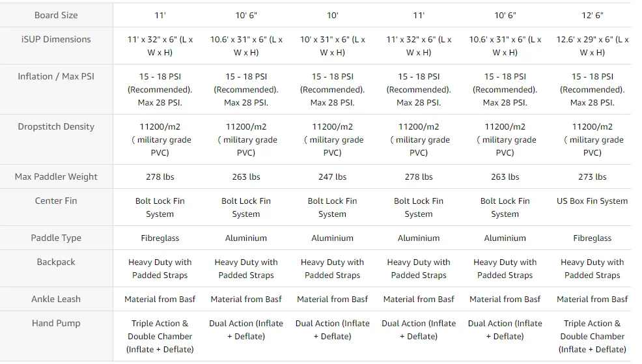Screen dimensions: 642x364
Task: Select the Center Fin row header
Action: pyautogui.click(x=56, y=201)
